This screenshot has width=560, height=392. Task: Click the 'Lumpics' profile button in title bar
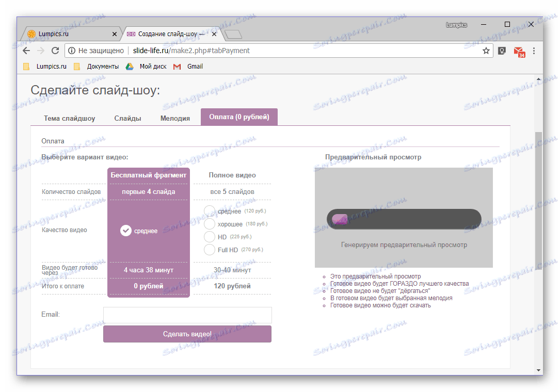tap(456, 25)
